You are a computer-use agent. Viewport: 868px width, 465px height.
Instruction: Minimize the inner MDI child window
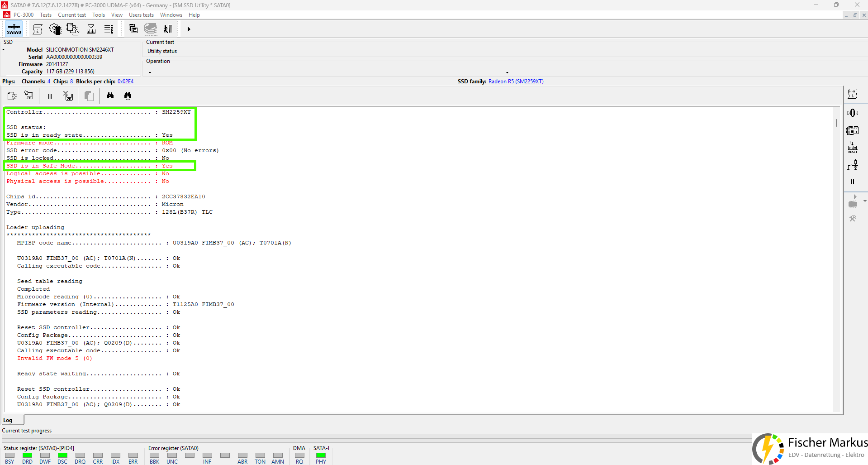[846, 15]
